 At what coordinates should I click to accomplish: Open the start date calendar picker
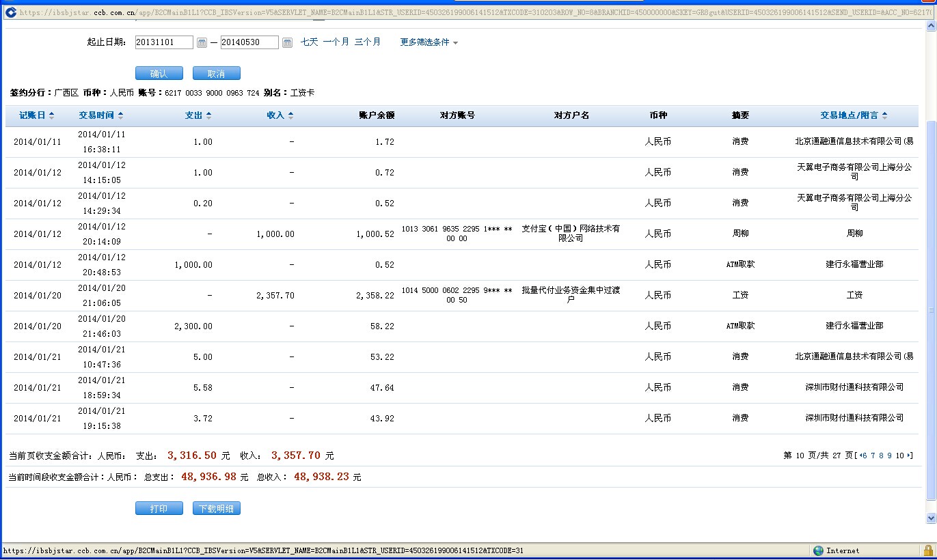pos(202,42)
